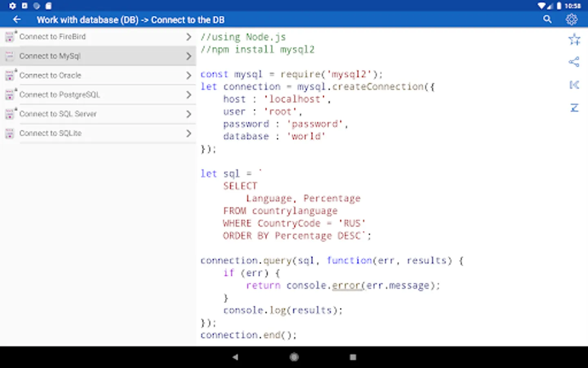Select Connect to MySql list entry

click(x=50, y=56)
